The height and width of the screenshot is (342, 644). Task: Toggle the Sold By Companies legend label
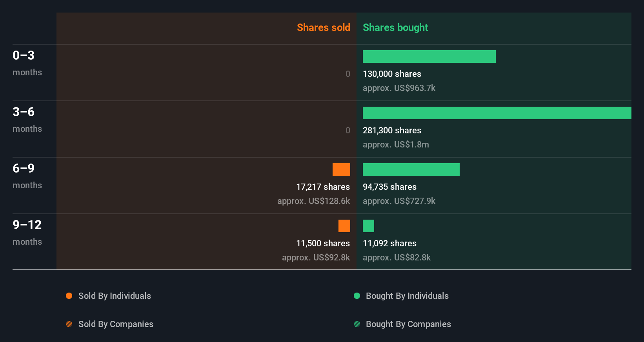click(116, 324)
